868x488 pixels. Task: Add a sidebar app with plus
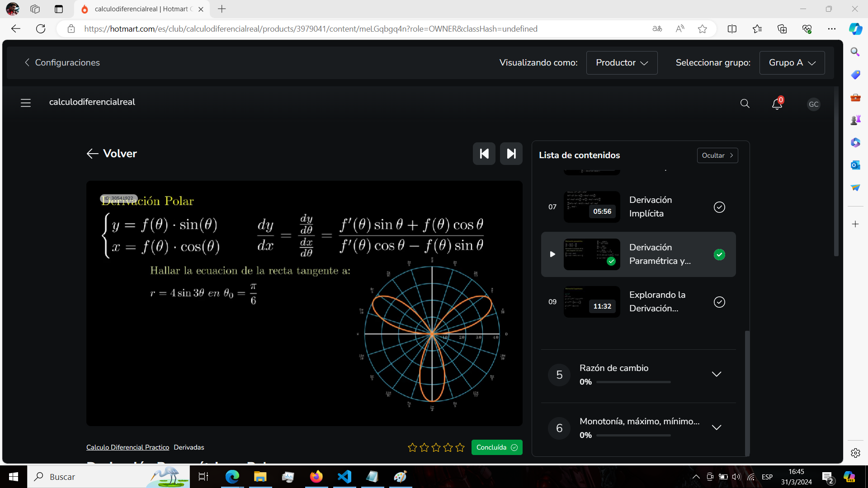[x=855, y=224]
